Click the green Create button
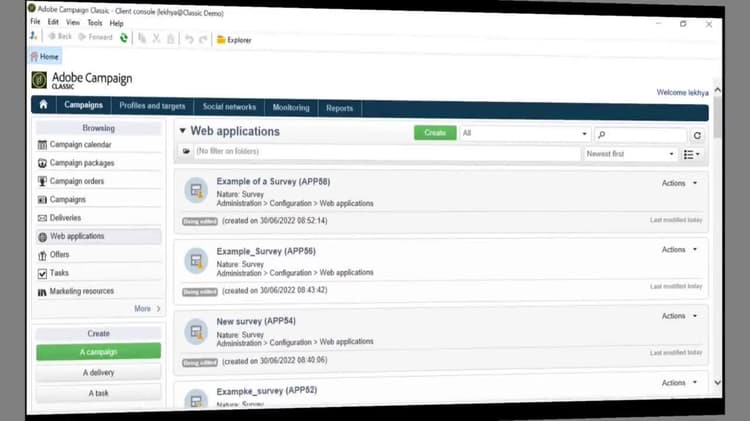 [435, 133]
